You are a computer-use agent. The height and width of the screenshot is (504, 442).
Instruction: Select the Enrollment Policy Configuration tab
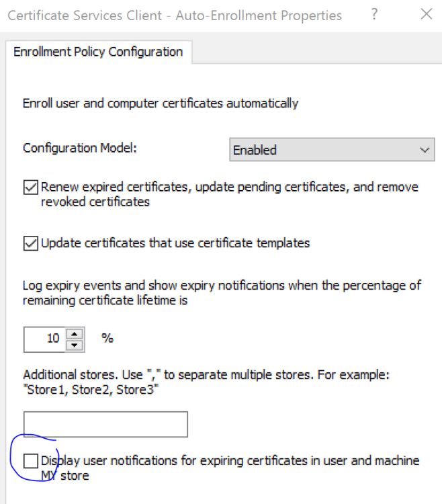pyautogui.click(x=98, y=52)
